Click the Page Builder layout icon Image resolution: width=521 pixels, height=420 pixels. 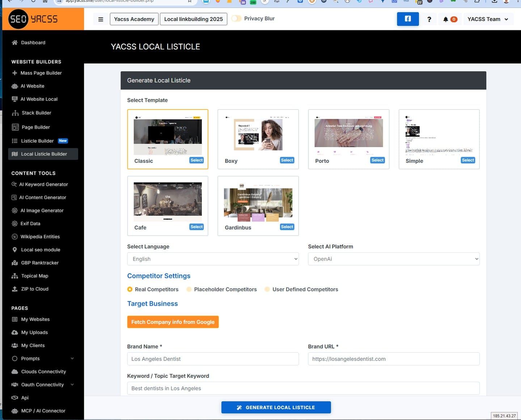point(15,127)
